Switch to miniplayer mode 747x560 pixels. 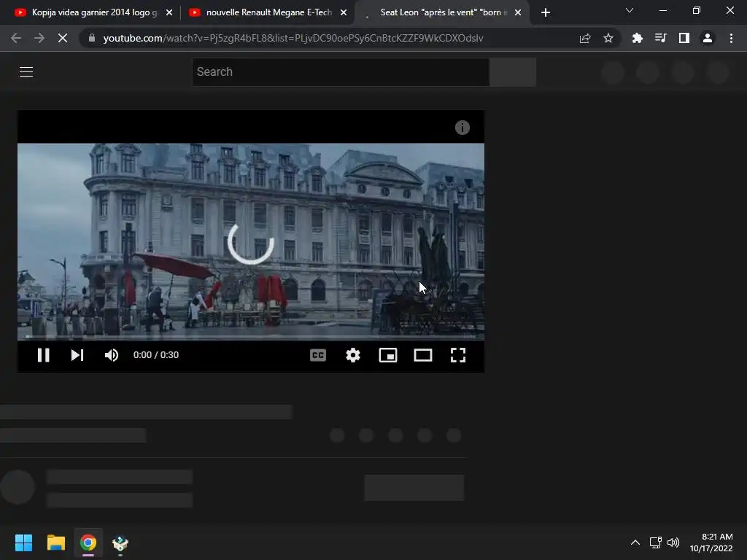pyautogui.click(x=388, y=355)
